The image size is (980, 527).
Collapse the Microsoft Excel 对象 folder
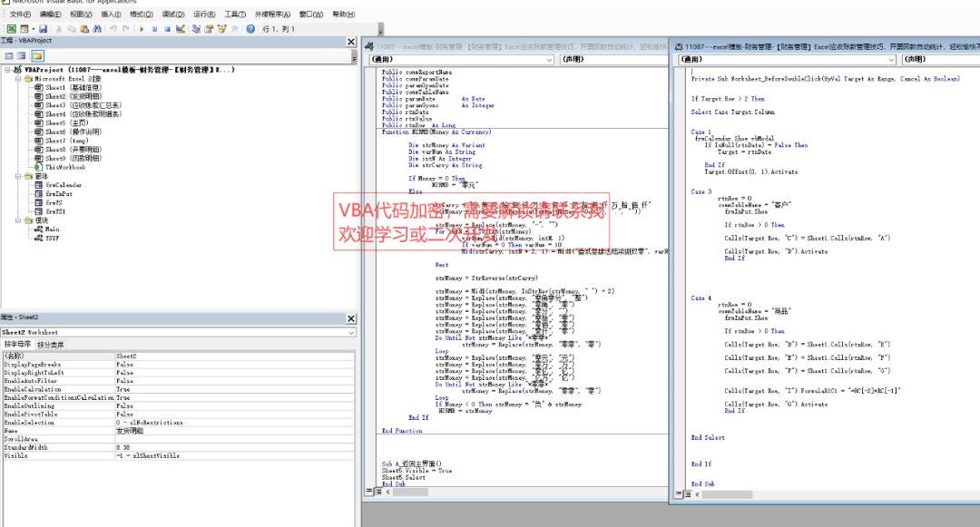click(x=17, y=79)
